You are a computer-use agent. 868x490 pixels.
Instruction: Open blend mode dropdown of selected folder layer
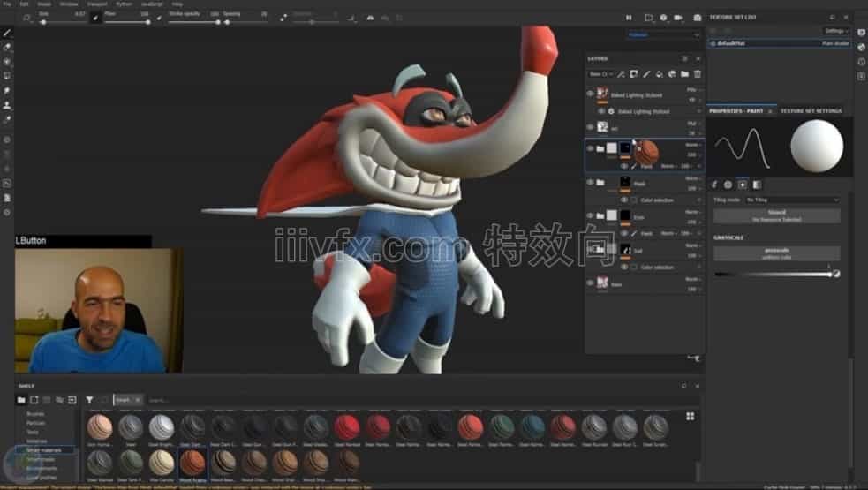(693, 145)
